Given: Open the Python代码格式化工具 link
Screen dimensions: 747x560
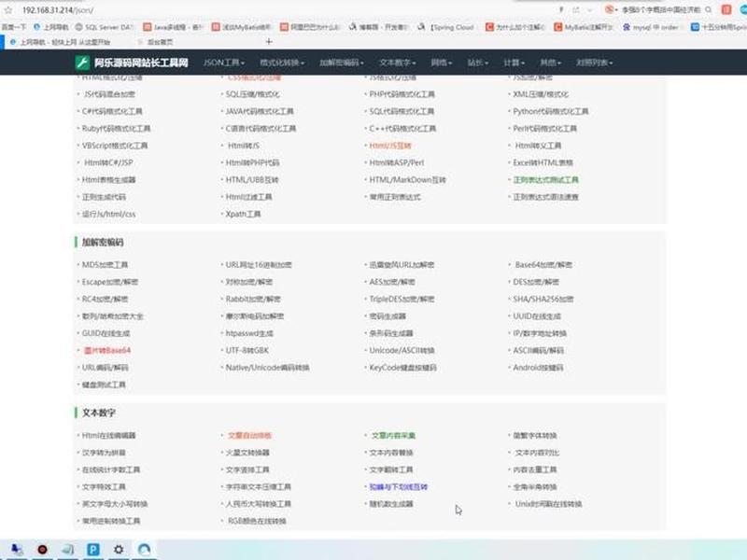Looking at the screenshot, I should pyautogui.click(x=550, y=111).
